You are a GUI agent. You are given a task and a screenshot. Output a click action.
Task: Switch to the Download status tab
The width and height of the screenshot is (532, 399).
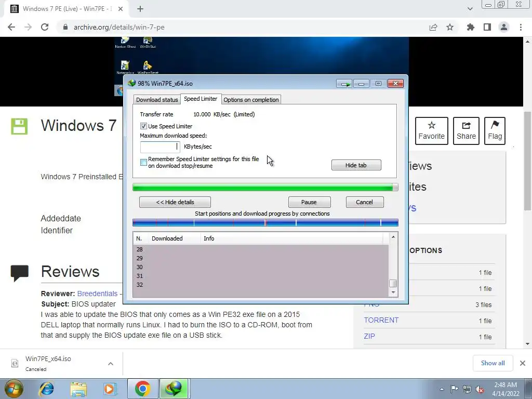coord(157,99)
